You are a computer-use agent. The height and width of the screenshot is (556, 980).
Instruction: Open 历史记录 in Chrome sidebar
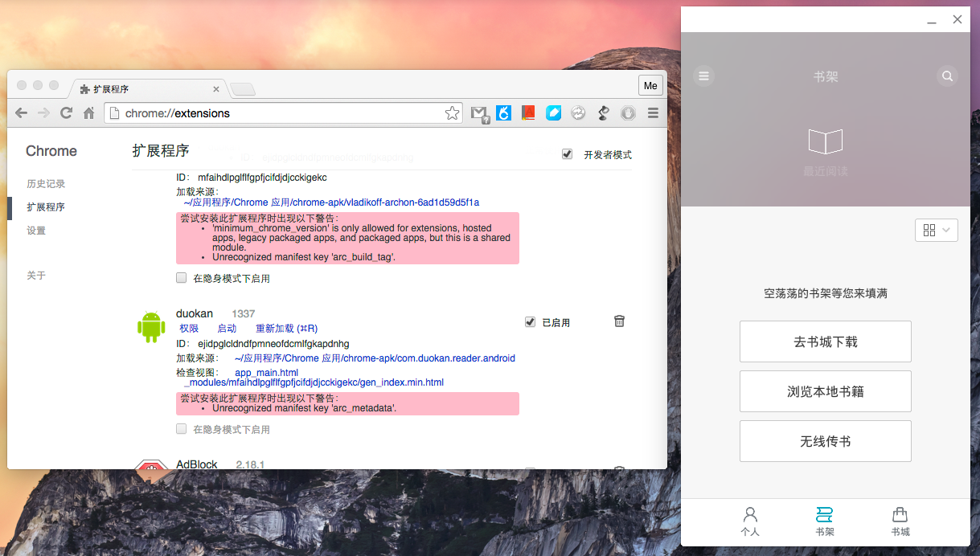(x=46, y=184)
